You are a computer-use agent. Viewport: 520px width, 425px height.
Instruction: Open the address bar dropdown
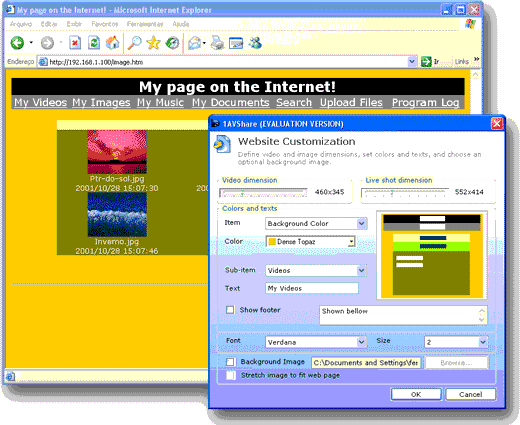coord(412,62)
